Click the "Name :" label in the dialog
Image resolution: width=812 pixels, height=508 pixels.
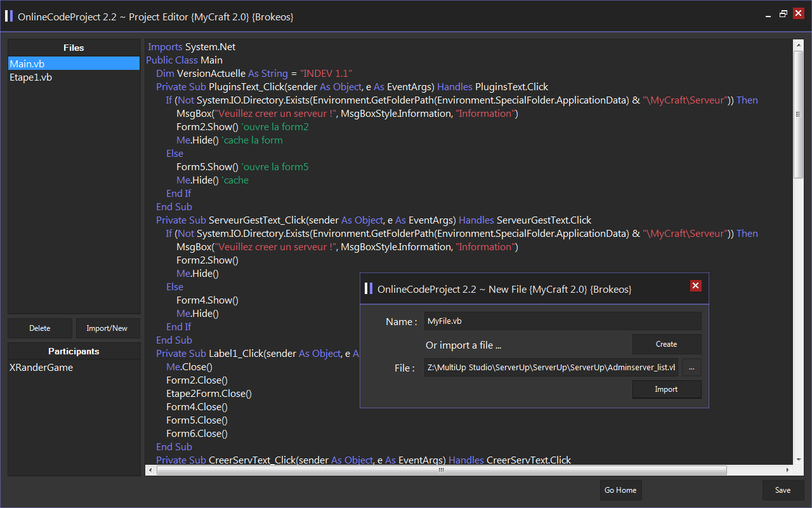(x=402, y=322)
